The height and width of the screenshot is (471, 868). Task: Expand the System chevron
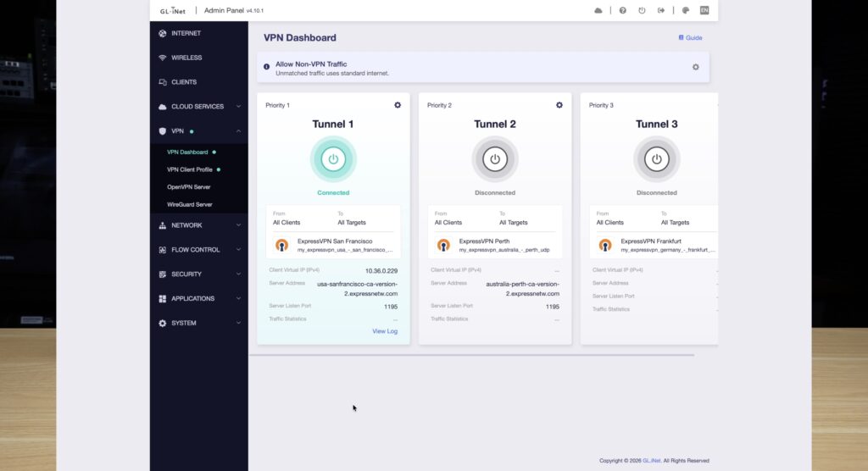click(238, 323)
